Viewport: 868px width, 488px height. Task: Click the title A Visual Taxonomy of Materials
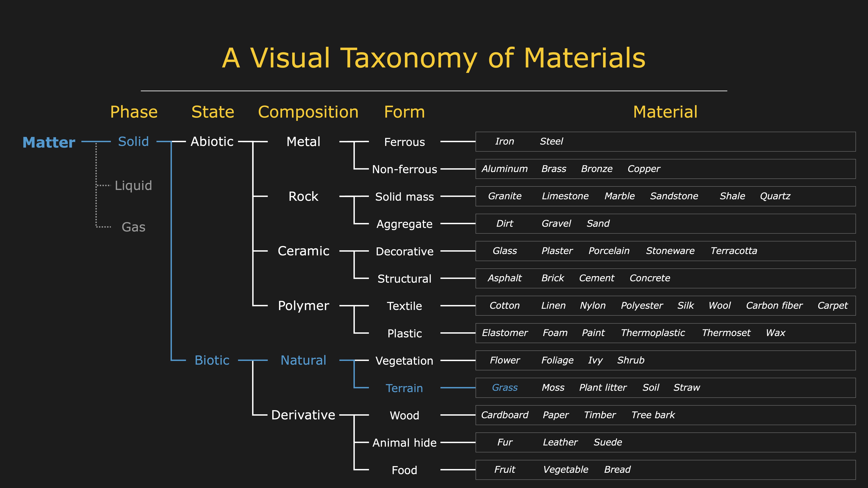point(434,58)
